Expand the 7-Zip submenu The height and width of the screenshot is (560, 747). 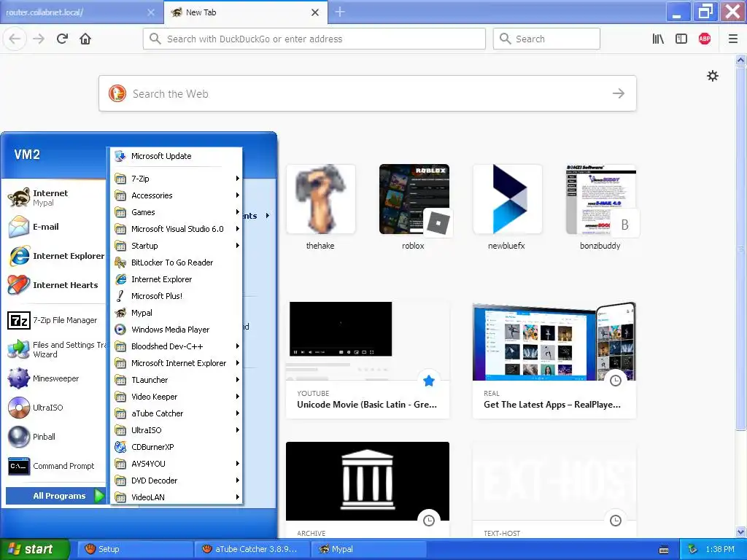[x=177, y=179]
